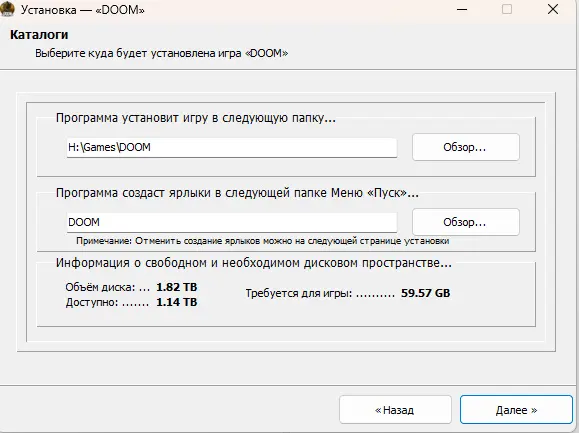This screenshot has height=433, width=579.
Task: Click the Каталоги page heading
Action: [x=39, y=35]
